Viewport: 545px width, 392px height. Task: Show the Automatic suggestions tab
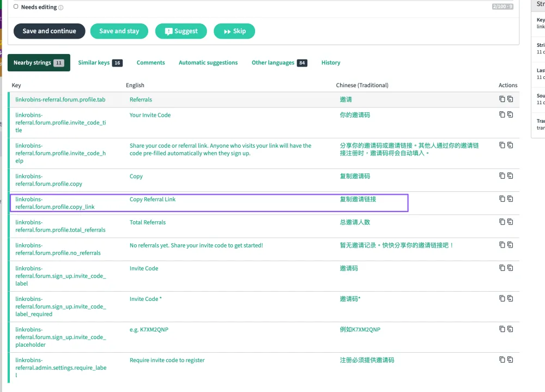click(208, 63)
